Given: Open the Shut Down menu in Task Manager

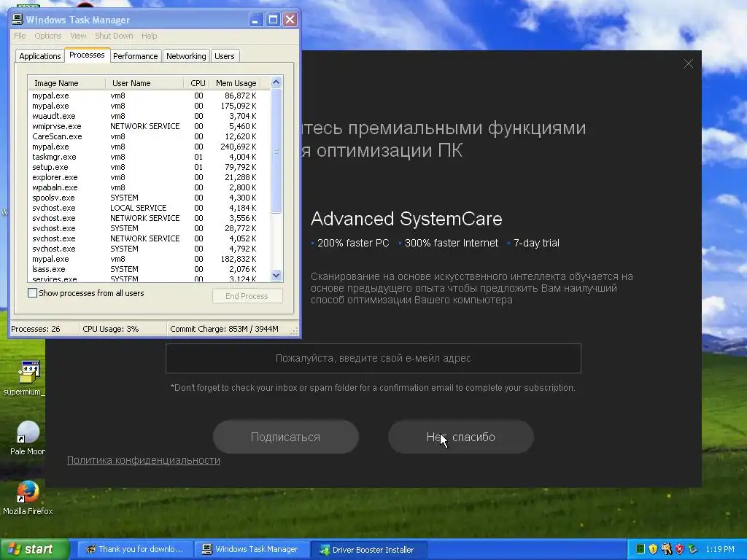Looking at the screenshot, I should (114, 36).
